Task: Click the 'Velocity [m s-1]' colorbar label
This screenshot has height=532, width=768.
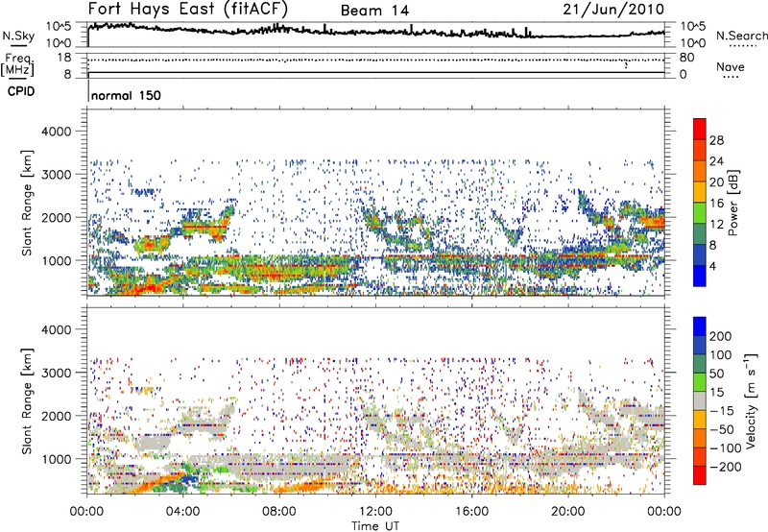Action: [751, 400]
